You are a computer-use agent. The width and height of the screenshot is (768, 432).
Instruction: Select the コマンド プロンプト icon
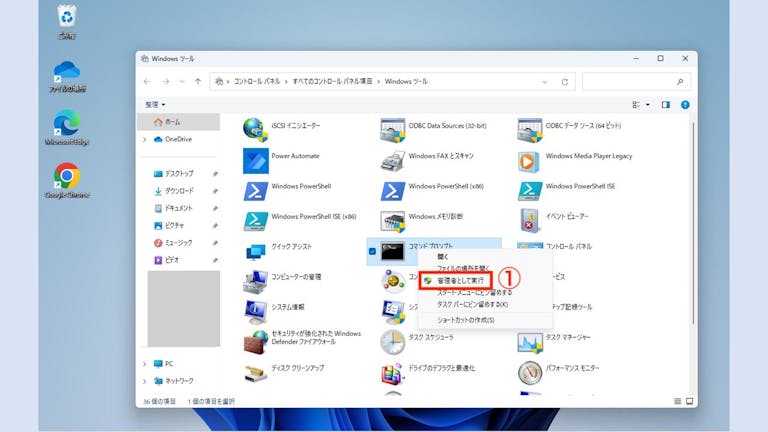(392, 252)
